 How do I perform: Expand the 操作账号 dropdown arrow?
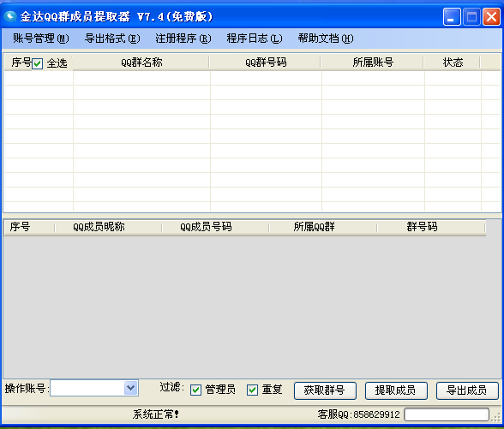tap(131, 388)
